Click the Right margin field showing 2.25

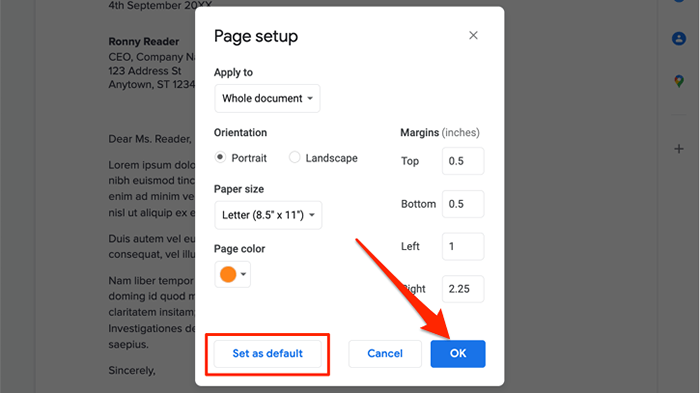463,289
